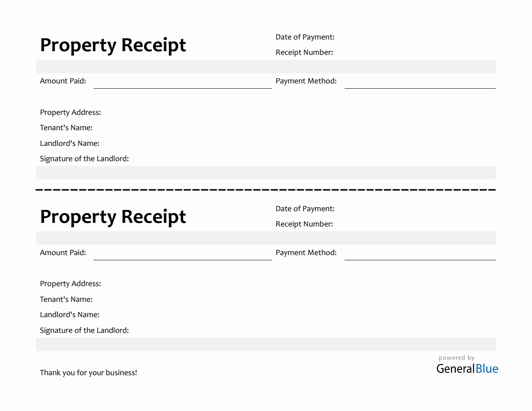Select the lower "Property Receipt" heading

[113, 217]
